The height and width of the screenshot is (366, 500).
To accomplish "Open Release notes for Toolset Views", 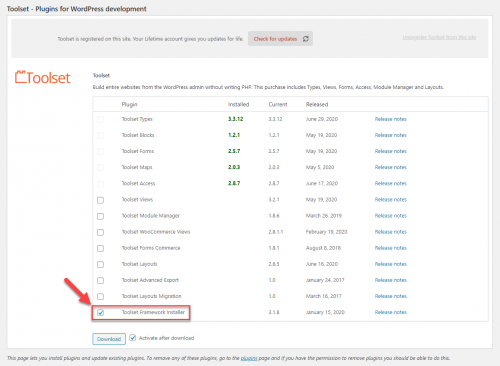I will pos(391,199).
